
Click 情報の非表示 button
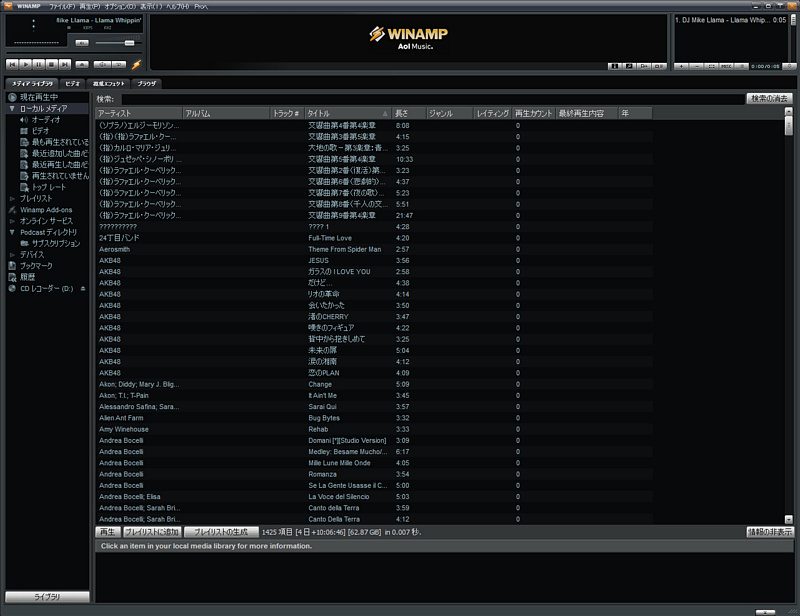[x=770, y=532]
